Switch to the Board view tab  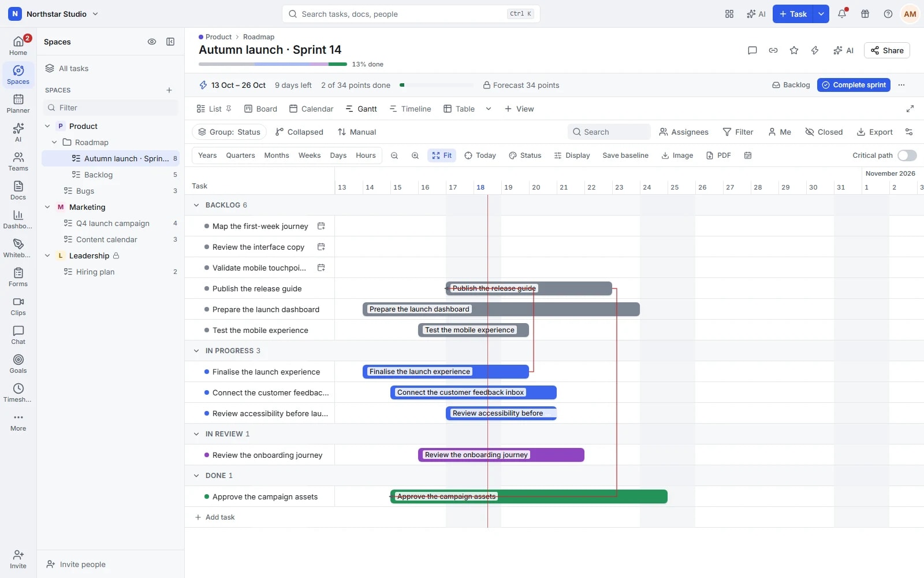tap(260, 109)
